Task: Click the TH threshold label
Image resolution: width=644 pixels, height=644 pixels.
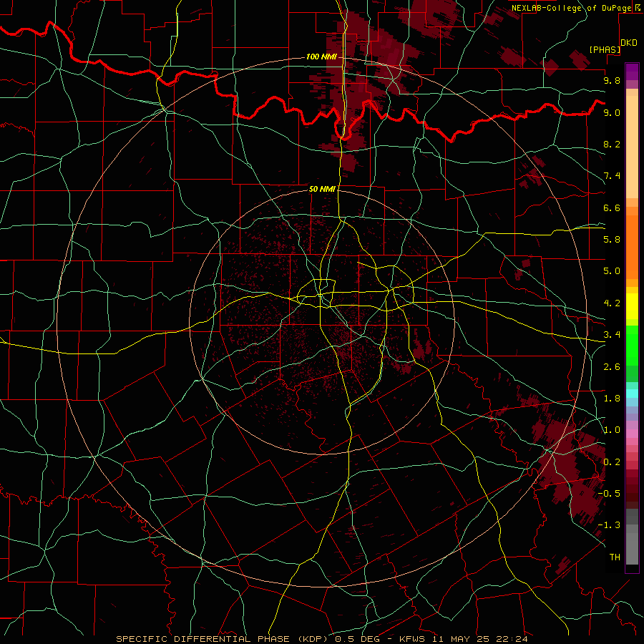Action: (615, 557)
